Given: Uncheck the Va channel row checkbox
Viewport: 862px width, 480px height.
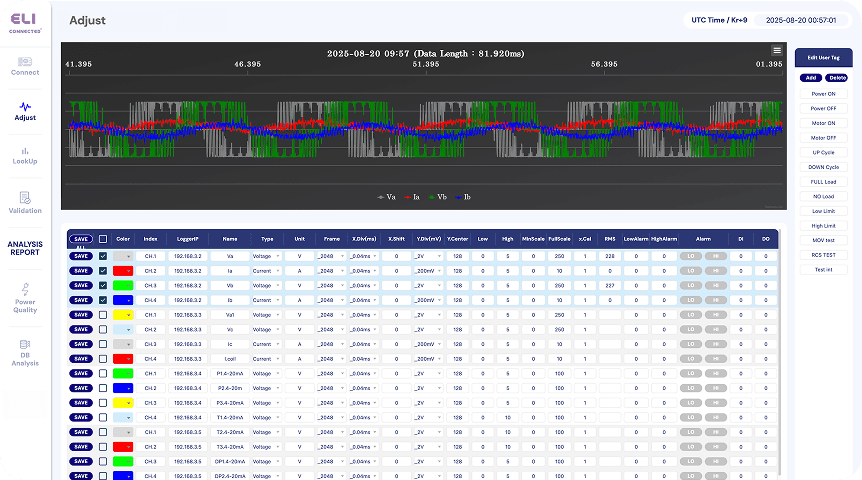Looking at the screenshot, I should (102, 256).
